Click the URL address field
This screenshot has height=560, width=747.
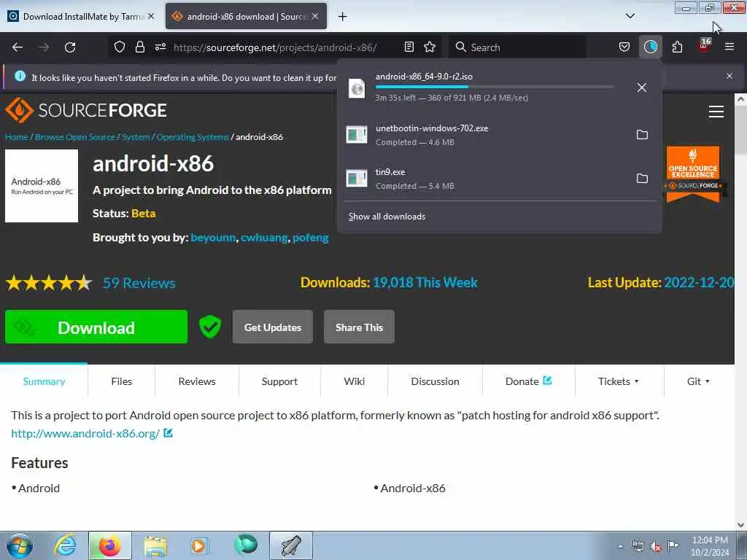[275, 47]
